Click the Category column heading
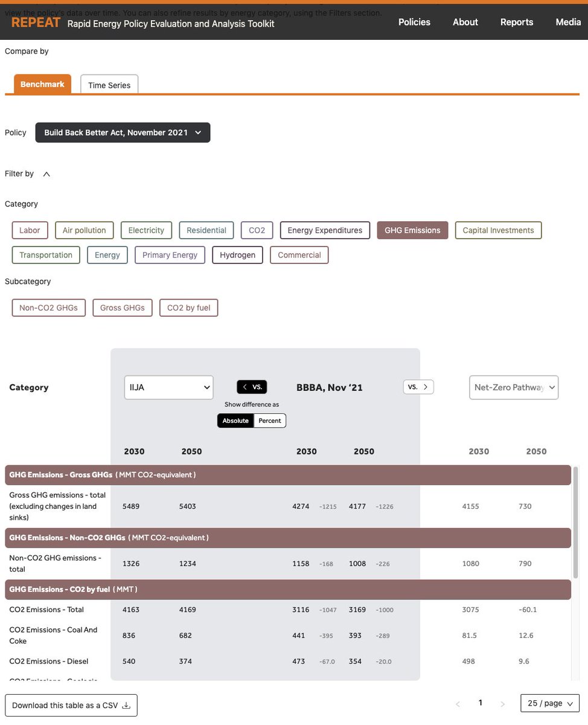This screenshot has width=588, height=725. [x=29, y=388]
